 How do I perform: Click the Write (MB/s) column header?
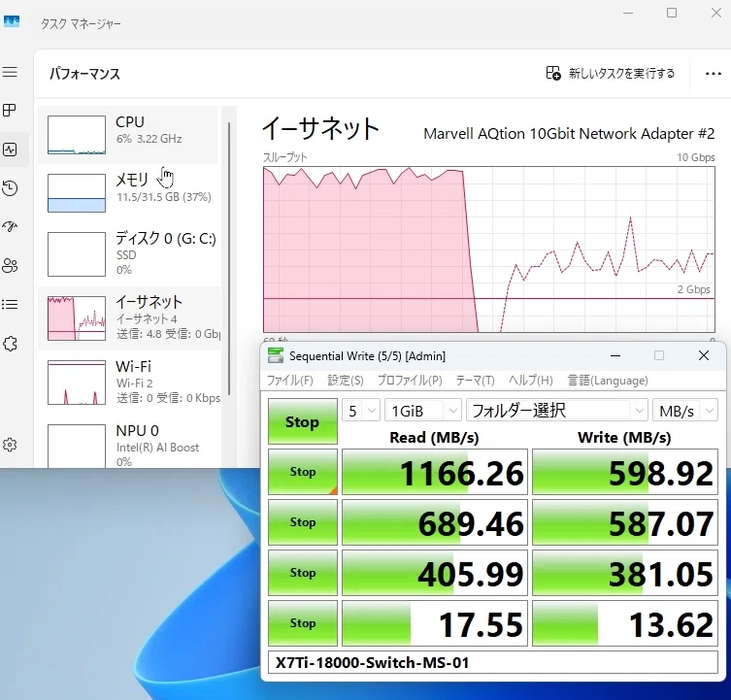pos(624,438)
